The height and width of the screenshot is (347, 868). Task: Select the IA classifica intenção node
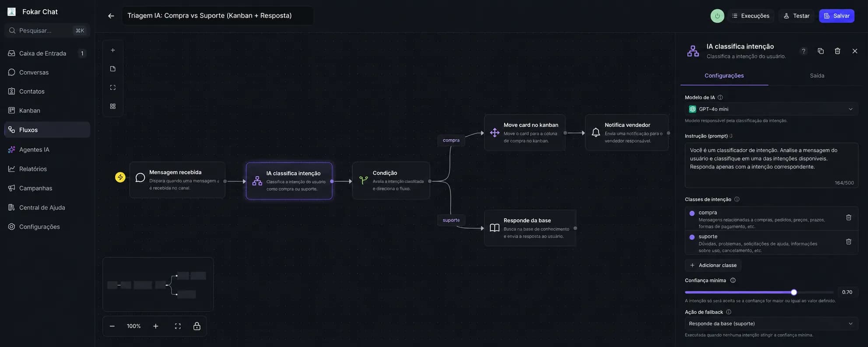click(x=289, y=181)
